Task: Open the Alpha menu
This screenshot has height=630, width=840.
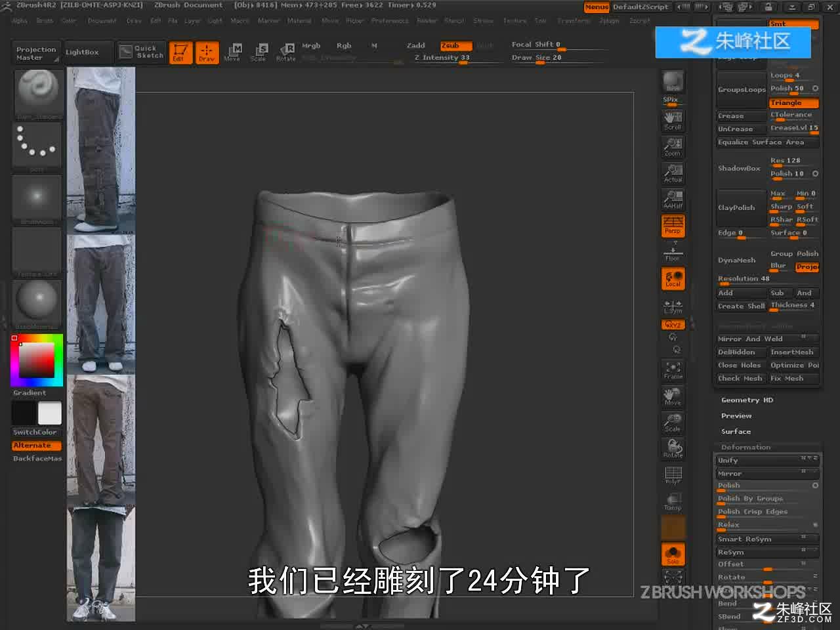Action: coord(20,20)
